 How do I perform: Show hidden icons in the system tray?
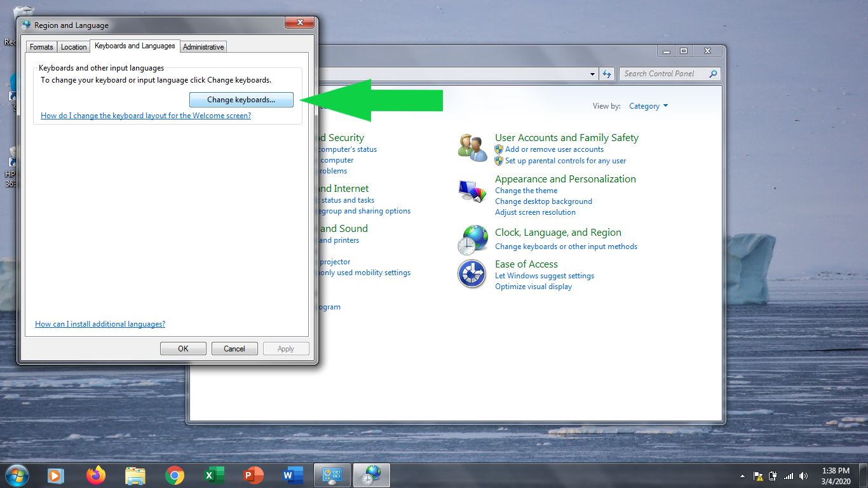tap(742, 475)
